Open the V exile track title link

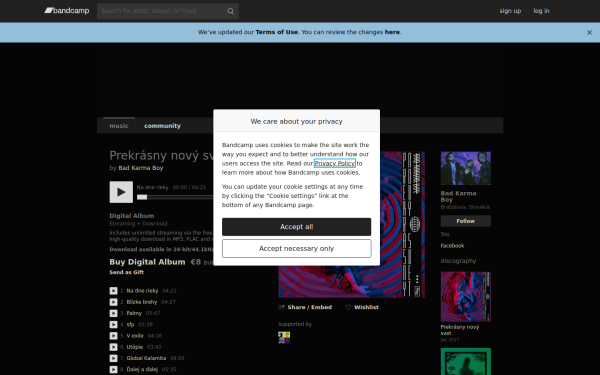[135, 336]
